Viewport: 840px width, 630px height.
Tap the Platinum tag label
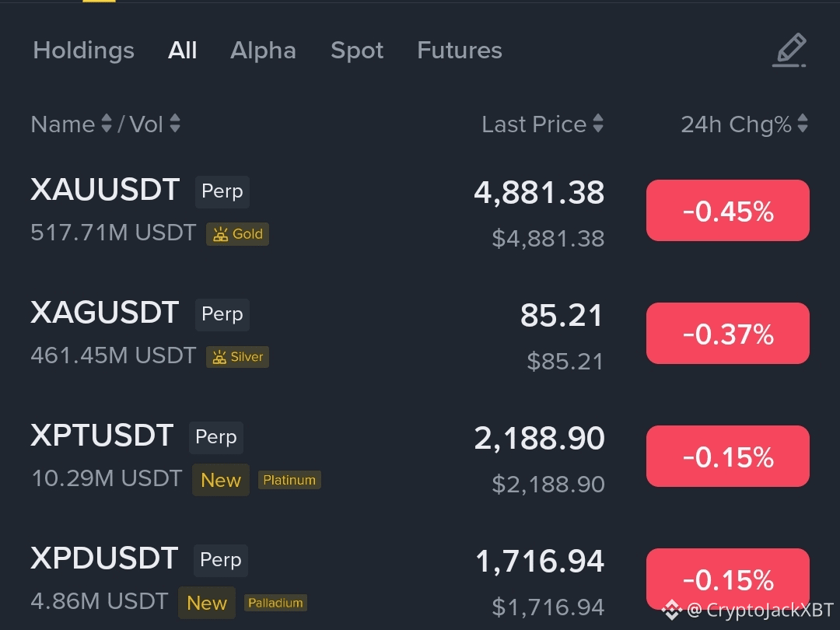click(x=289, y=480)
